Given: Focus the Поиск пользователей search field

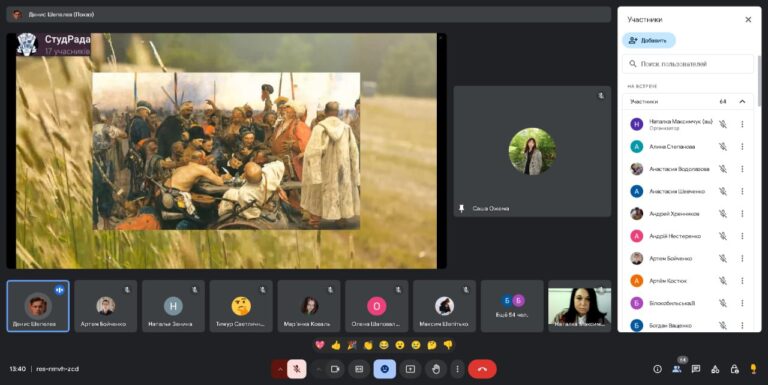Looking at the screenshot, I should [688, 64].
